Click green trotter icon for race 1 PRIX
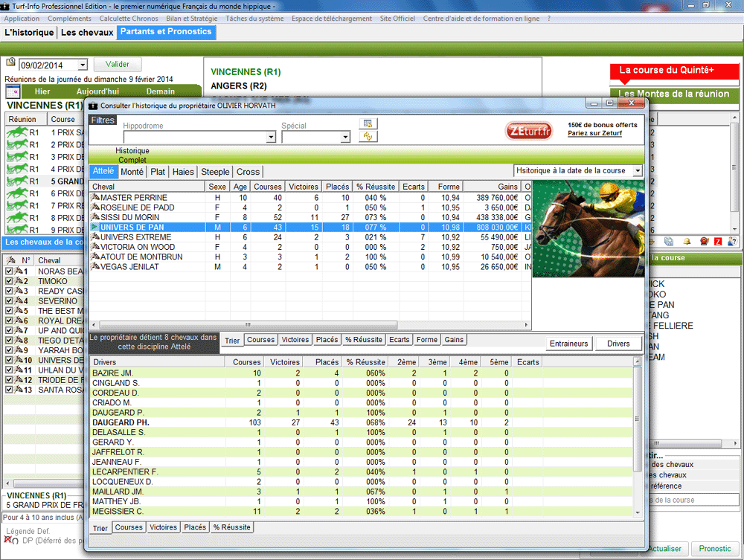 (x=17, y=132)
